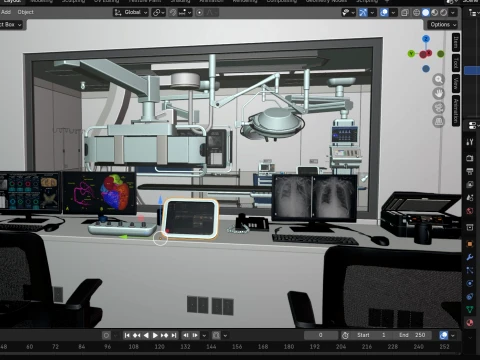The image size is (480, 360).
Task: Open the Collection properties tab
Action: (470, 227)
